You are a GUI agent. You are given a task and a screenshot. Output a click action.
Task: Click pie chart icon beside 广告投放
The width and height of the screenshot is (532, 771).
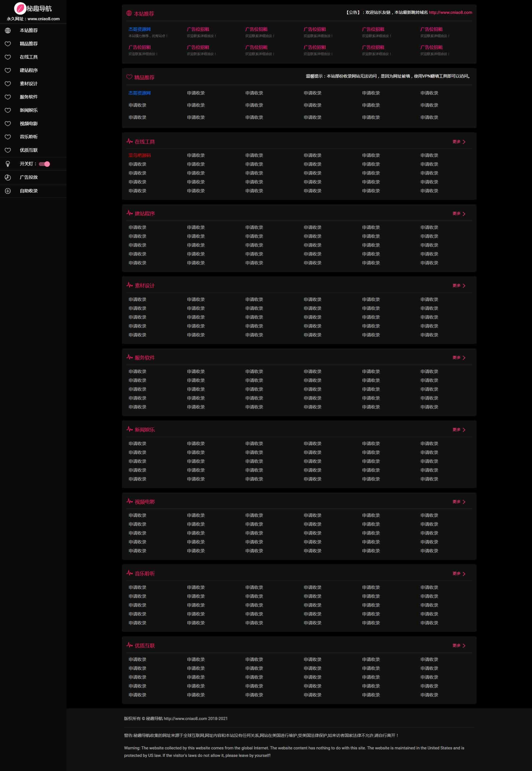click(x=8, y=177)
